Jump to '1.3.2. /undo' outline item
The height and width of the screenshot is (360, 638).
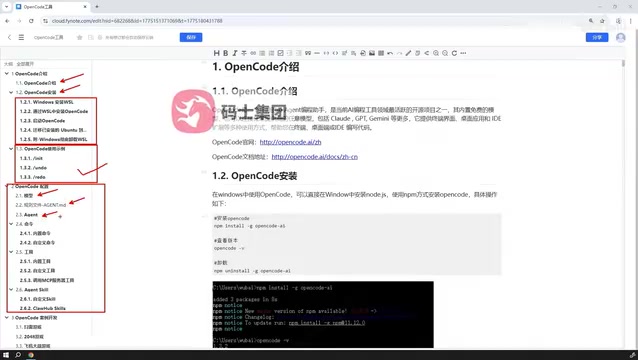tap(33, 168)
